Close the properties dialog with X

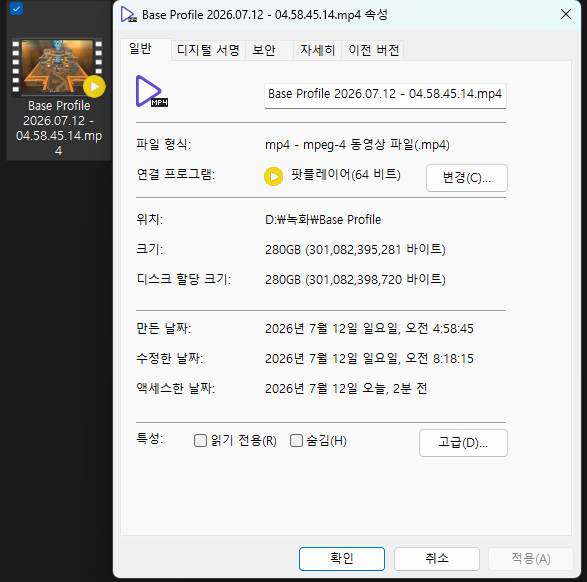[x=566, y=14]
